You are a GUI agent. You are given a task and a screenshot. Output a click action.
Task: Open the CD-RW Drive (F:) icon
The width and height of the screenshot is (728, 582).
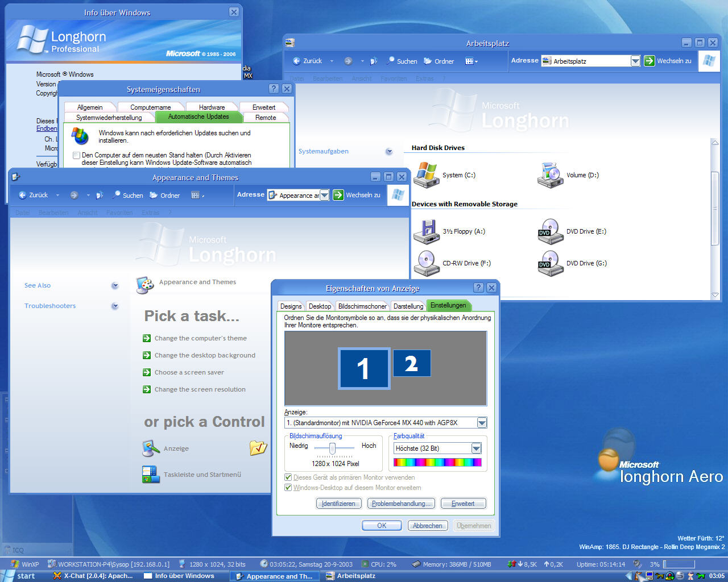coord(427,263)
